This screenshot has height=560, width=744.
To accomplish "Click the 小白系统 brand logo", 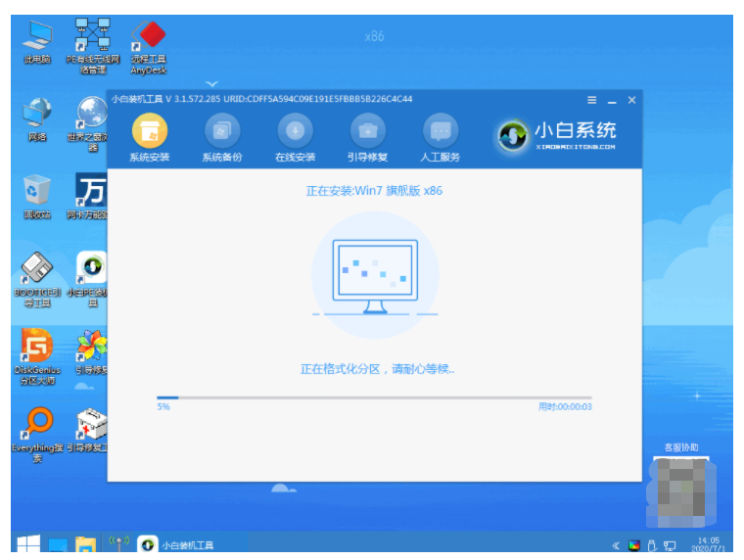I will (557, 135).
